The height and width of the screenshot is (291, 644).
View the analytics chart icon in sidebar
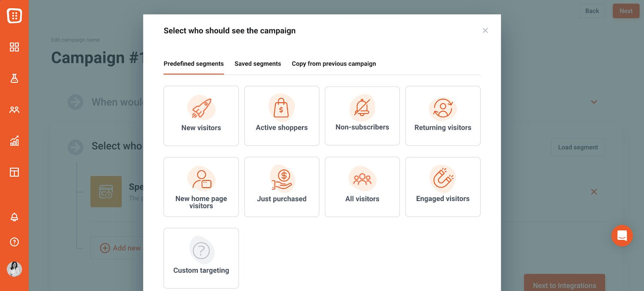[x=14, y=141]
